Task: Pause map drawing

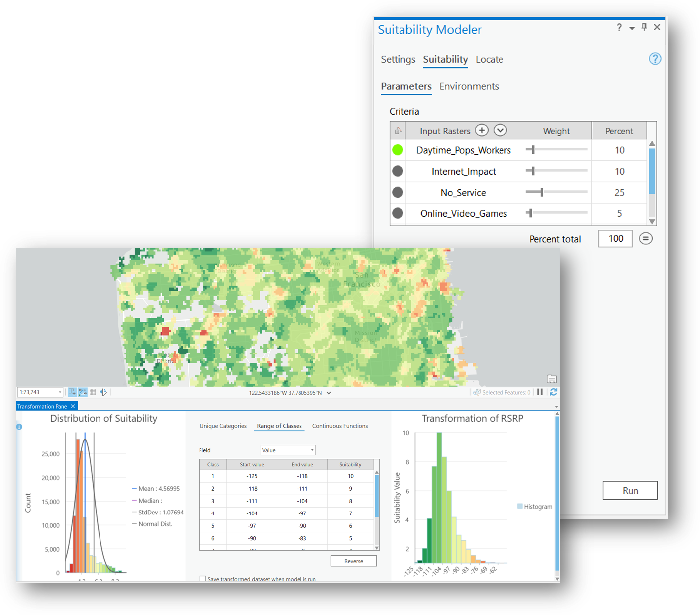Action: (540, 392)
